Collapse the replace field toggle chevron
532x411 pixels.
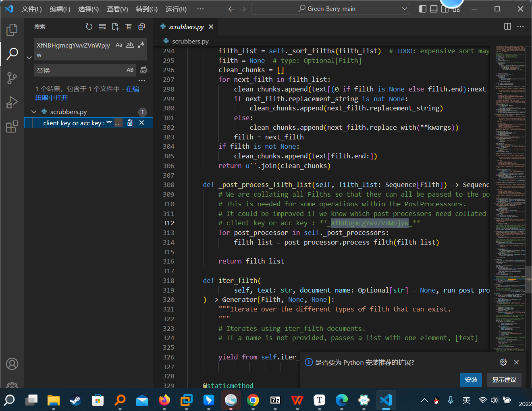[29, 58]
